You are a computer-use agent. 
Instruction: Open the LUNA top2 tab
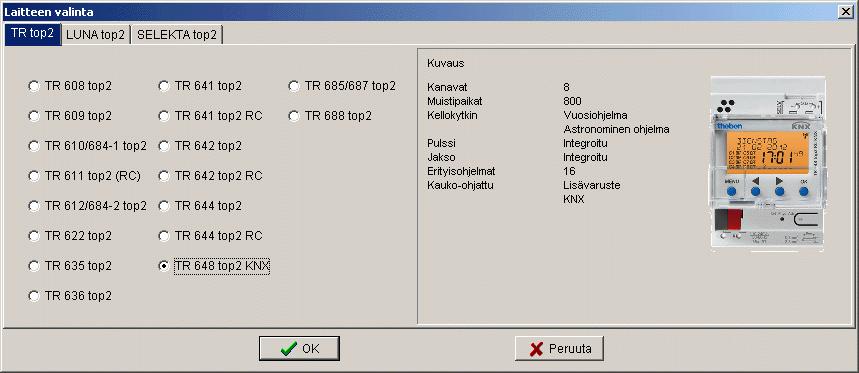[96, 35]
